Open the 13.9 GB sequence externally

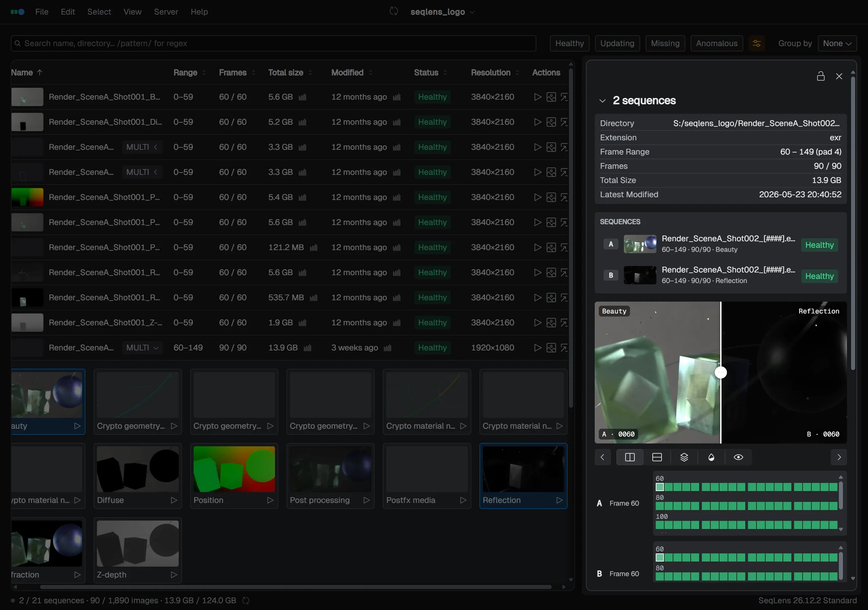[564, 348]
